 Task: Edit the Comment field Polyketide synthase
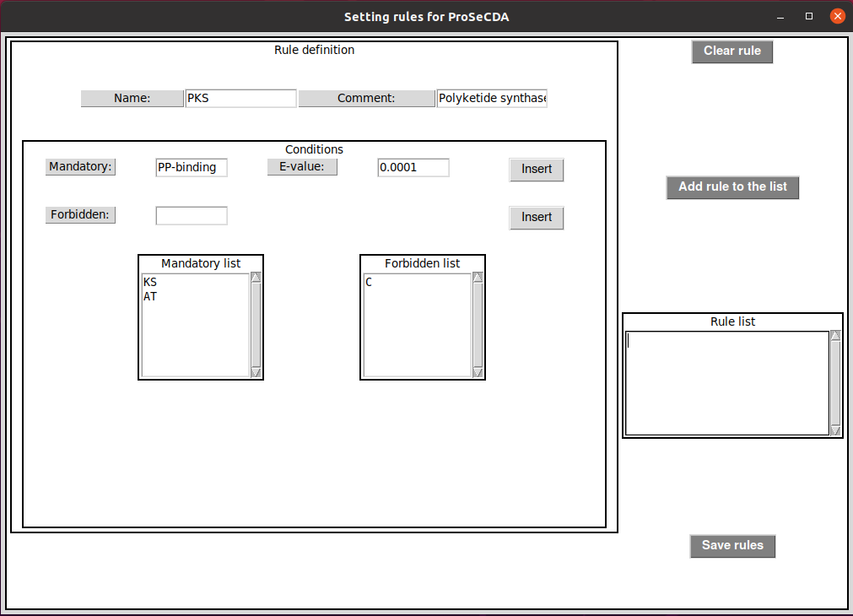tap(492, 99)
